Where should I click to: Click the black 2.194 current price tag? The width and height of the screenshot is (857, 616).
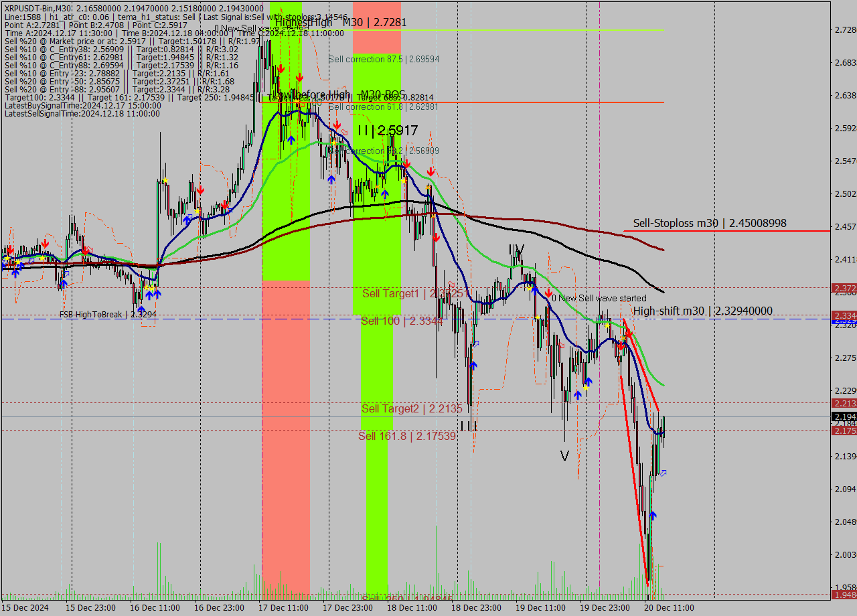(844, 416)
